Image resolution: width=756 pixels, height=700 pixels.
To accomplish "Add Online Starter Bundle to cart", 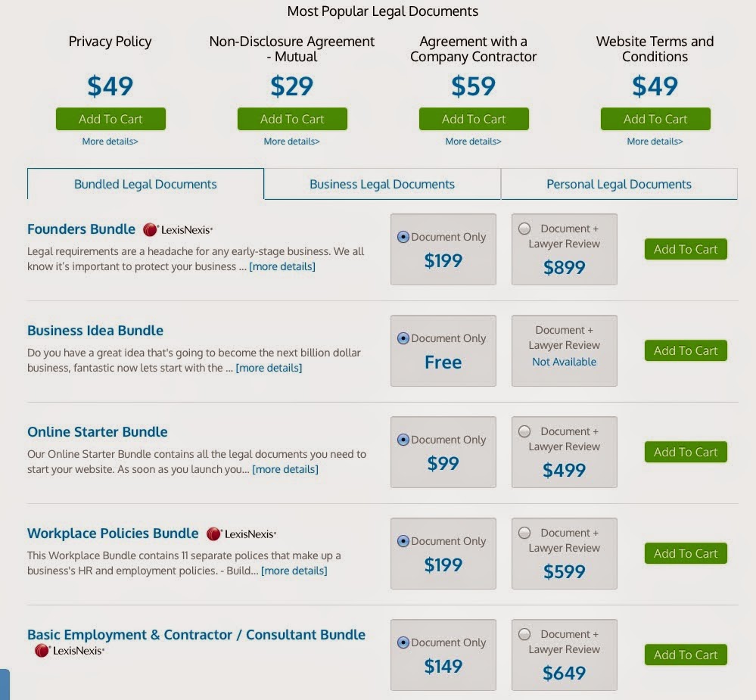I will tap(686, 452).
